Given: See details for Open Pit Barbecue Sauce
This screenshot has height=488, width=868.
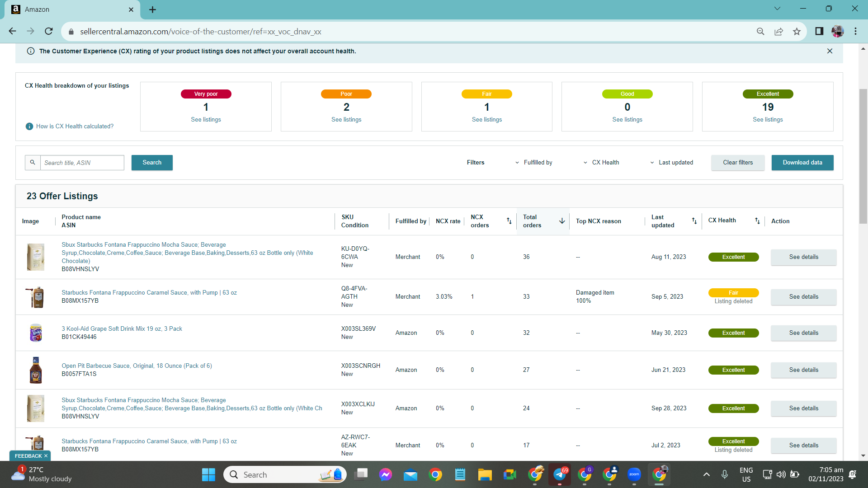Looking at the screenshot, I should coord(803,370).
